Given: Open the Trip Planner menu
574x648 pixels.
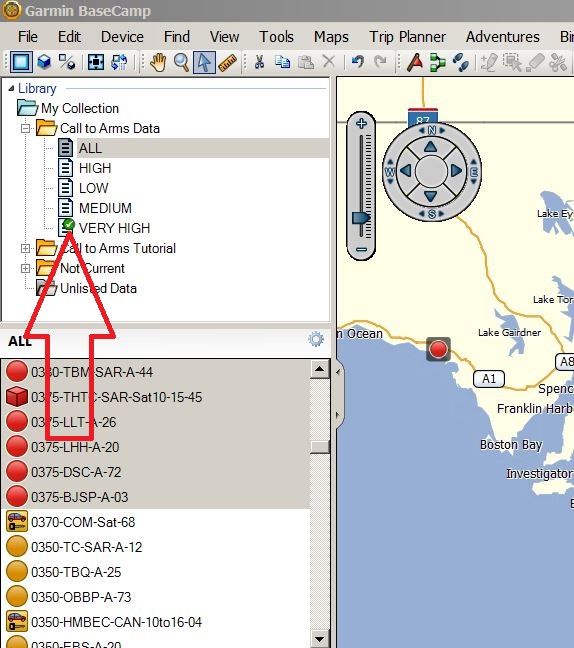Looking at the screenshot, I should click(407, 37).
